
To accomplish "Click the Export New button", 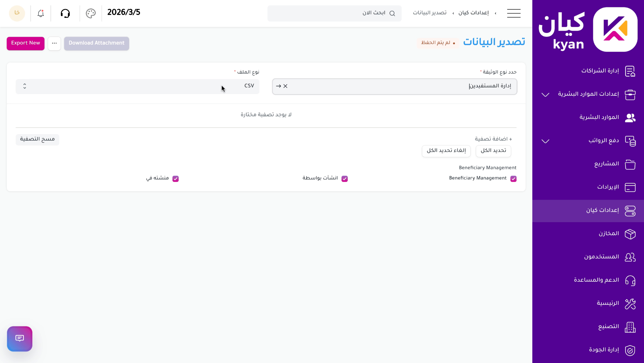I will (25, 43).
